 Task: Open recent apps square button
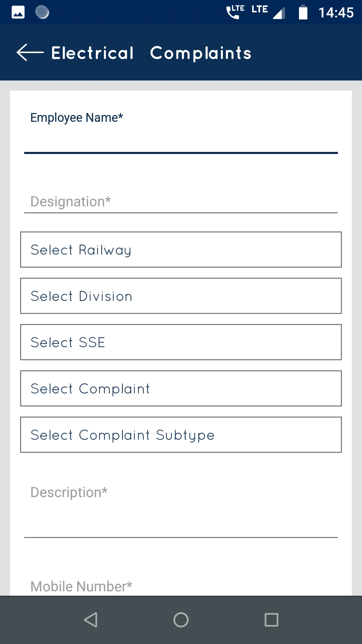[271, 620]
